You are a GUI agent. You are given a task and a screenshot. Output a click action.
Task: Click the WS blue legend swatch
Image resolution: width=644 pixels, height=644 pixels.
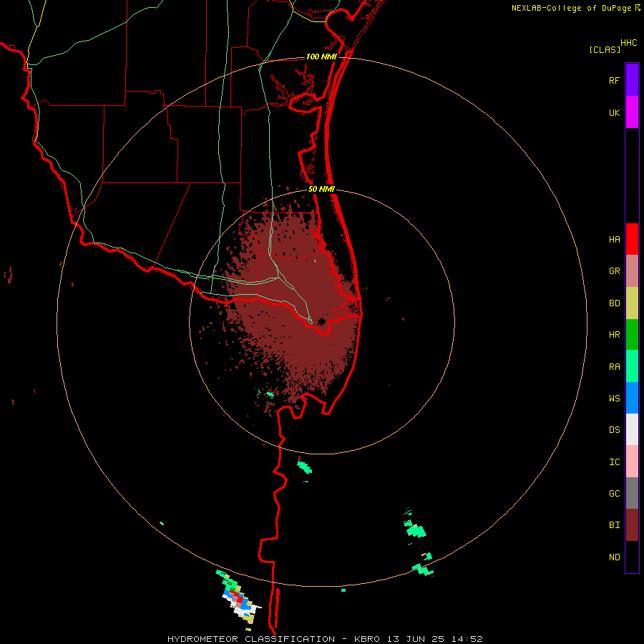(632, 398)
